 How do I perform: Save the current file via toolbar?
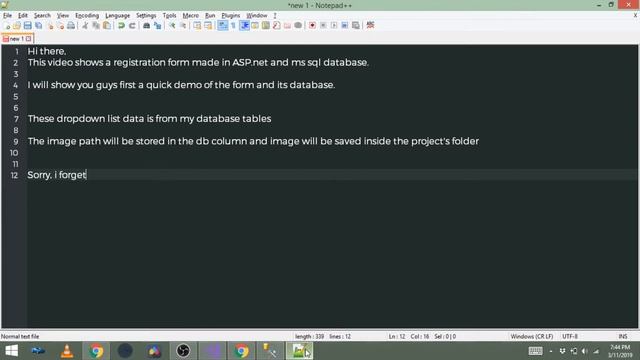27,25
